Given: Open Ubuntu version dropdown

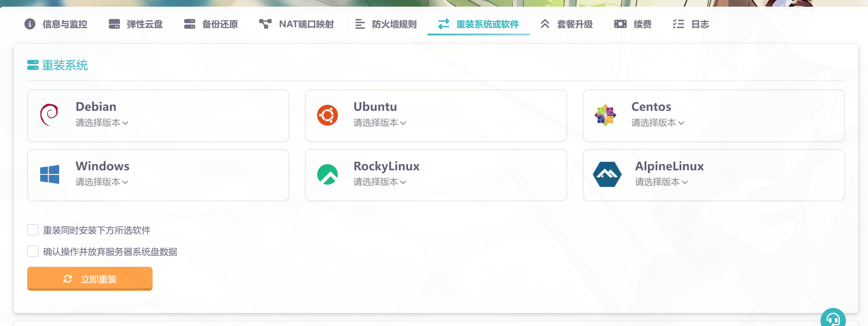Looking at the screenshot, I should coord(380,123).
